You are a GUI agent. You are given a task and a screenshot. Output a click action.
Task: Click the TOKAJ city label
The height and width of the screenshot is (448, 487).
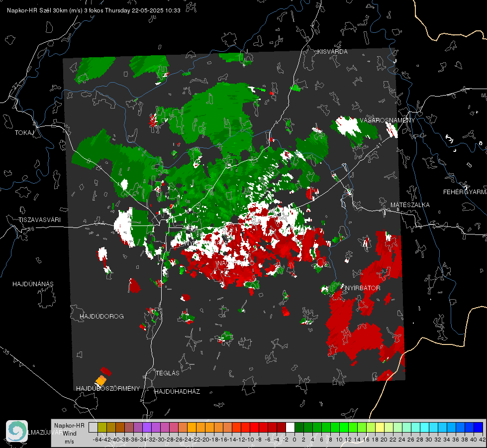(24, 133)
